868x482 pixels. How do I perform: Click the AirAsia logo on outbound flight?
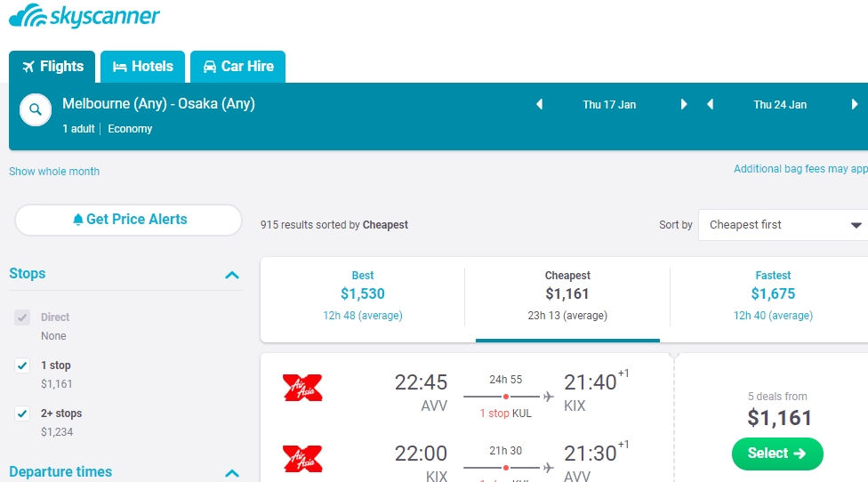[x=302, y=388]
